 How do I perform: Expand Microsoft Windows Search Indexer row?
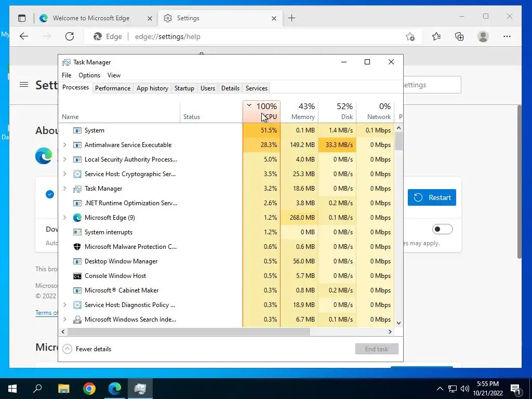pos(64,320)
